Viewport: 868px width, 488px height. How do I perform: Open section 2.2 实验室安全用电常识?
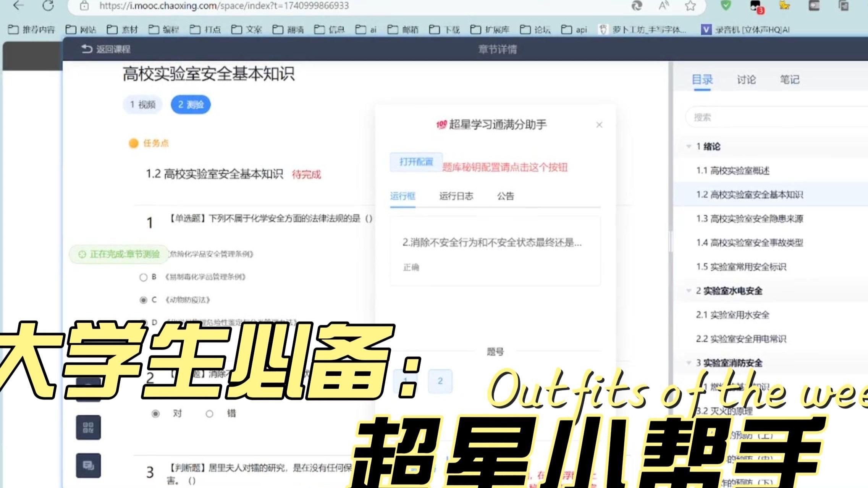coord(741,339)
